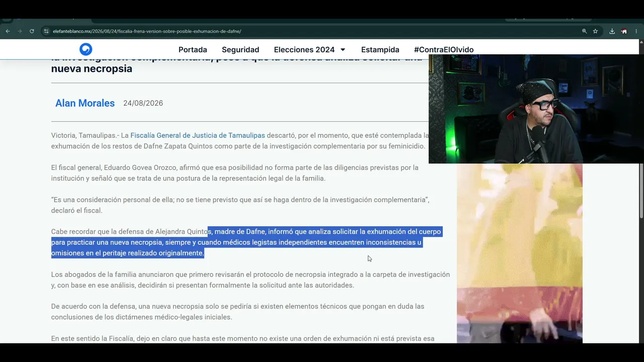The image size is (644, 362).
Task: Open the Elecciones 2024 menu
Action: 304,50
